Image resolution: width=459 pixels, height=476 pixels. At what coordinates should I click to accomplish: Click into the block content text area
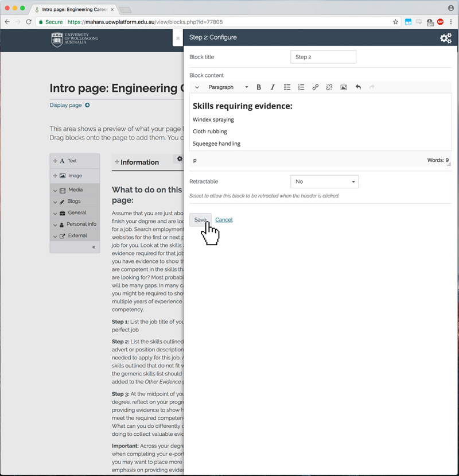320,122
